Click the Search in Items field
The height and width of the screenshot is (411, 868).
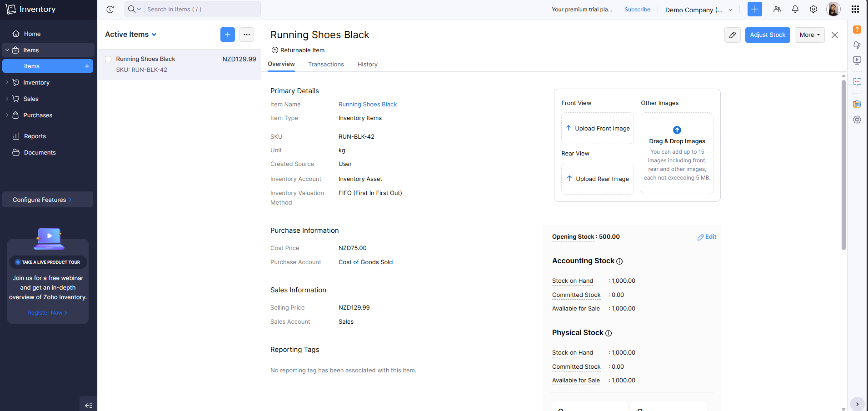tap(202, 9)
